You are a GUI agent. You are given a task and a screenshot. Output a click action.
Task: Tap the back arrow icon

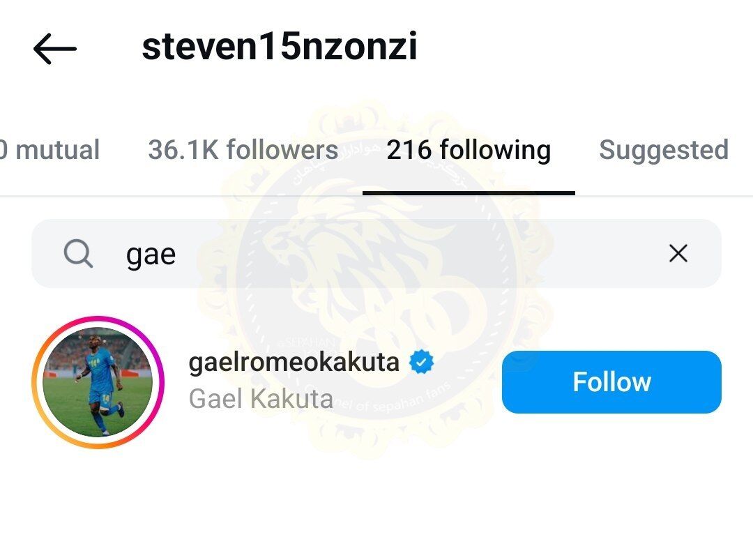click(54, 48)
